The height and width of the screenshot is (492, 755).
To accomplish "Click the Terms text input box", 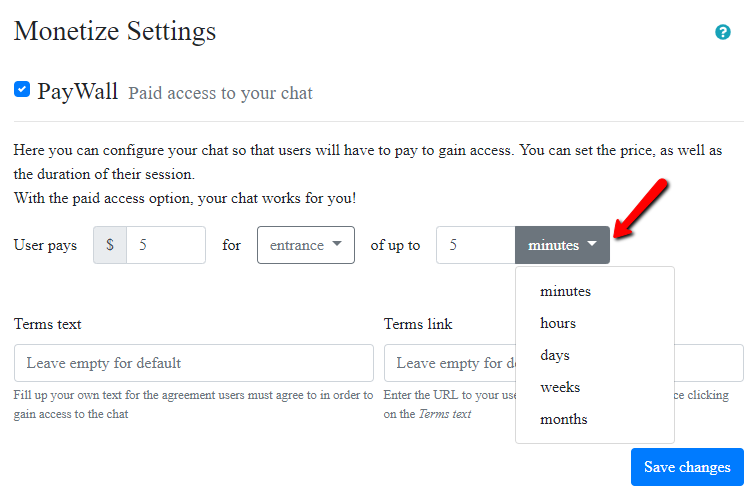I will [193, 363].
